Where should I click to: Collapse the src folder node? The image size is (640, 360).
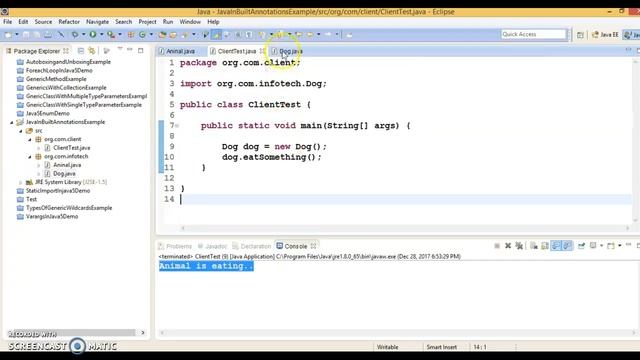tap(21, 131)
